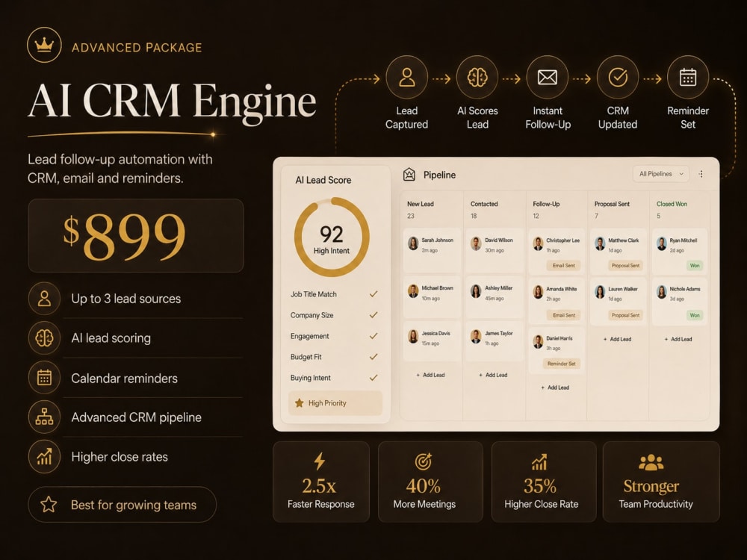This screenshot has width=747, height=560.
Task: Click the star icon in High Priority badge
Action: tap(300, 403)
